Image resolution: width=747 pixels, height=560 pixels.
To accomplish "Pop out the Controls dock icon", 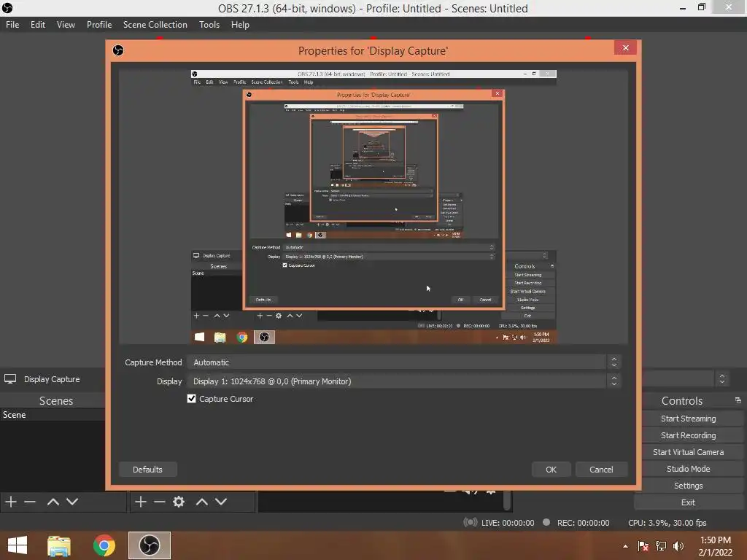I will tap(738, 400).
